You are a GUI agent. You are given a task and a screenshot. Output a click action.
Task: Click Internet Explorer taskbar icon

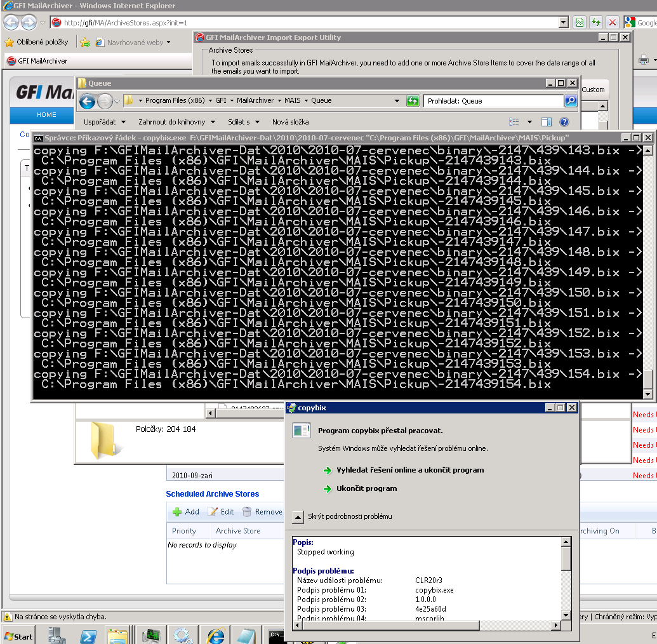point(215,636)
